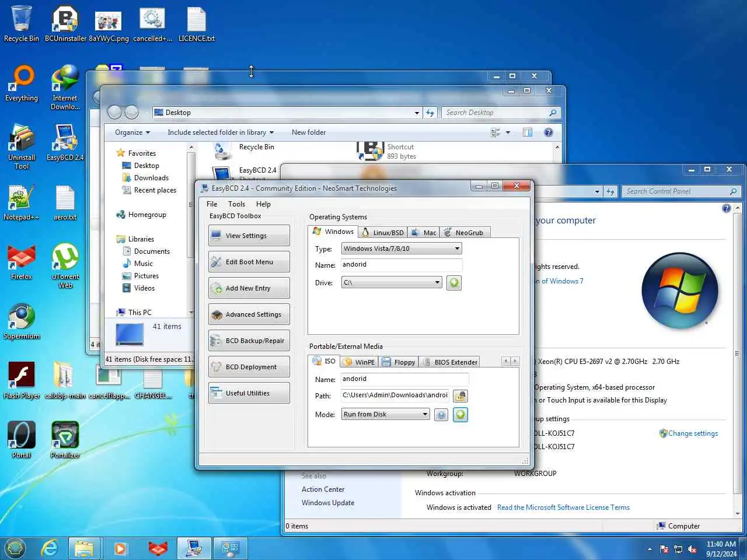Open the EasyBCD File menu
Image resolution: width=747 pixels, height=560 pixels.
(212, 204)
